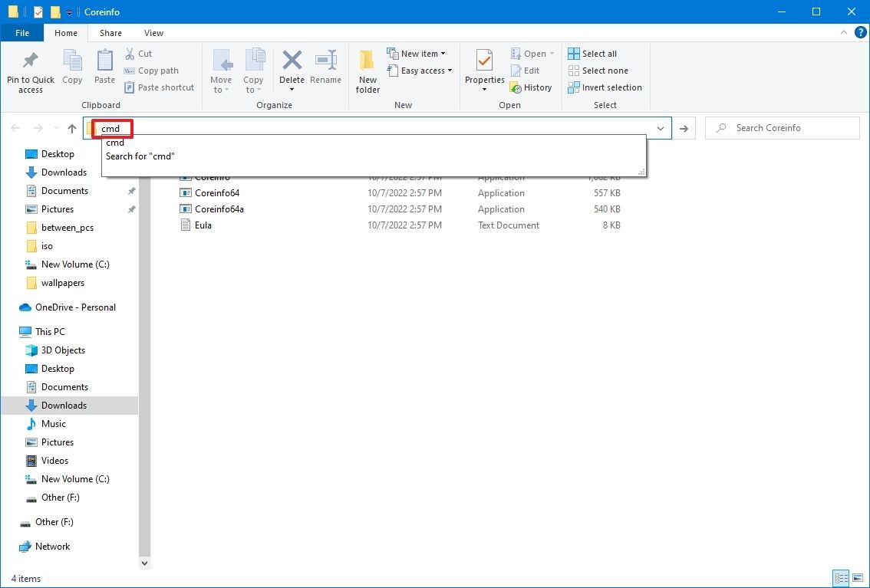Select the 'Search for "cmd"' suggestion

[140, 156]
